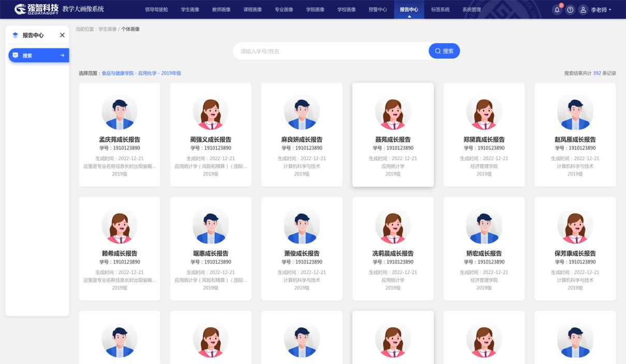
Task: Close the 报告中心 sidebar panel
Action: point(62,35)
